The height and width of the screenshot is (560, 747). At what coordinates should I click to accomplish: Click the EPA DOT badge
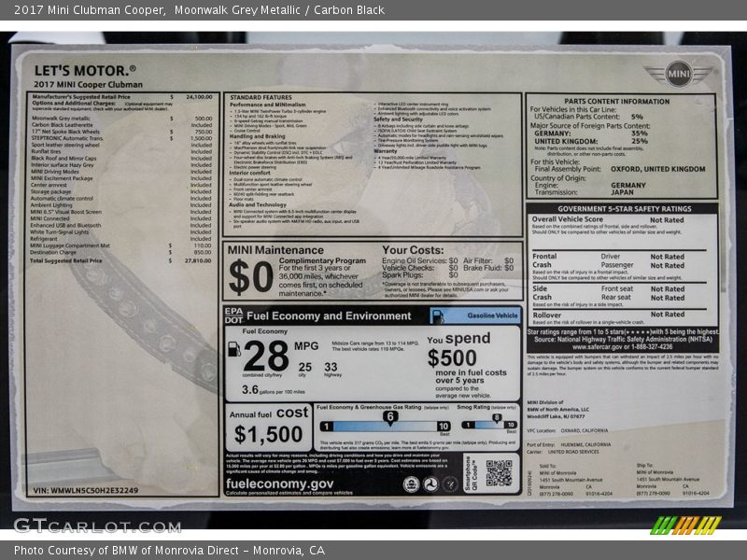(233, 315)
